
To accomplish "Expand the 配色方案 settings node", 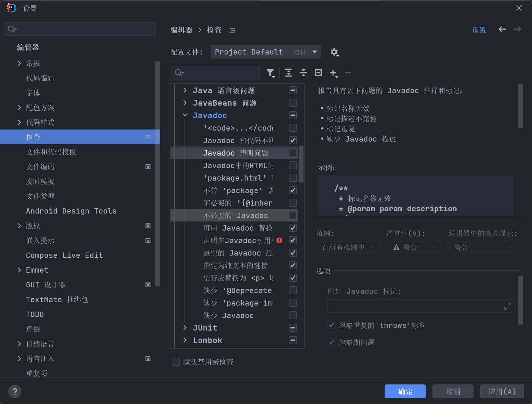I will point(19,108).
